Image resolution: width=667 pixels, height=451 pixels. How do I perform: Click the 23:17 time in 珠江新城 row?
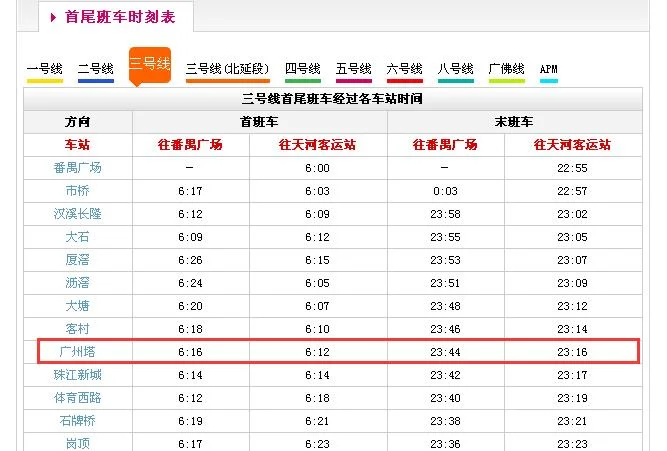point(573,375)
